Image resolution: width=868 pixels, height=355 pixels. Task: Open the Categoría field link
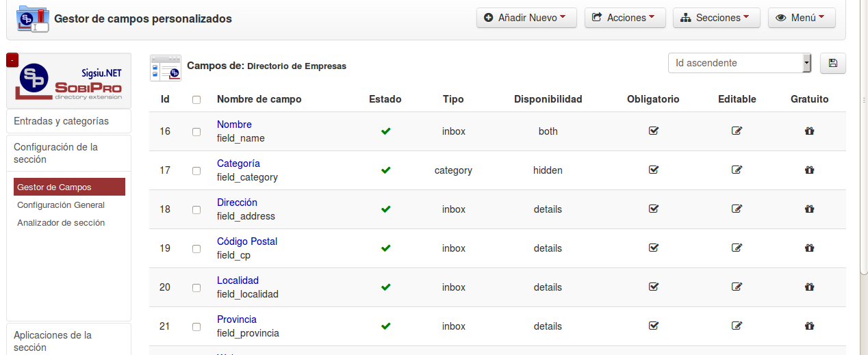[238, 163]
